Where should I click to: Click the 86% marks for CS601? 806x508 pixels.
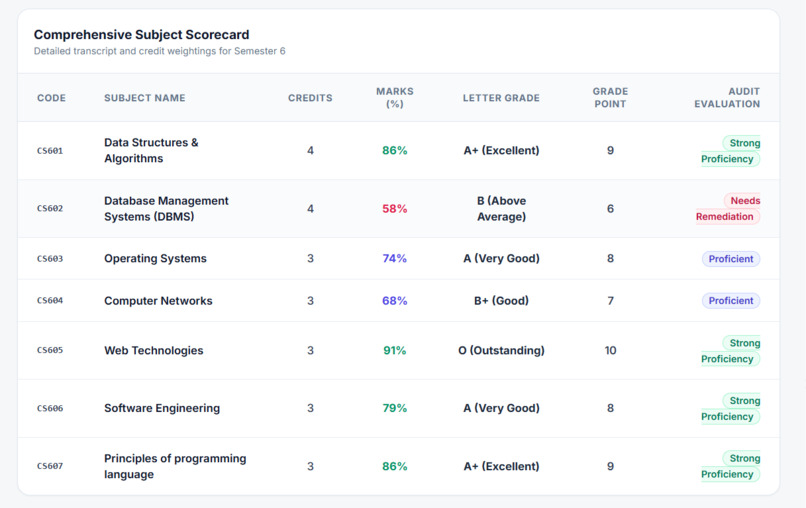(395, 150)
